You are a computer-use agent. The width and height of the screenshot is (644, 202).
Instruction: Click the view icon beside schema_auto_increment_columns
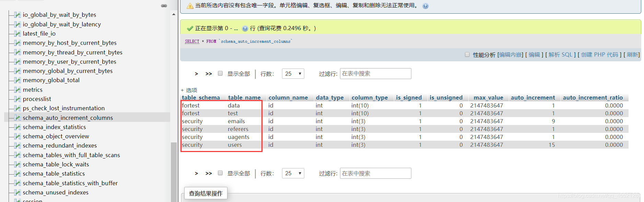pyautogui.click(x=18, y=118)
